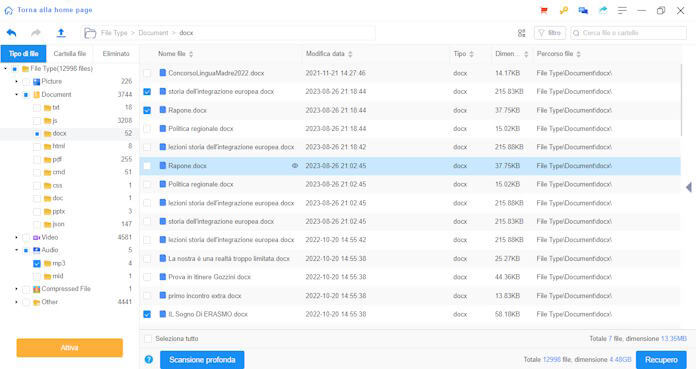The height and width of the screenshot is (369, 696).
Task: Click File Type in the breadcrumb path
Action: [114, 33]
